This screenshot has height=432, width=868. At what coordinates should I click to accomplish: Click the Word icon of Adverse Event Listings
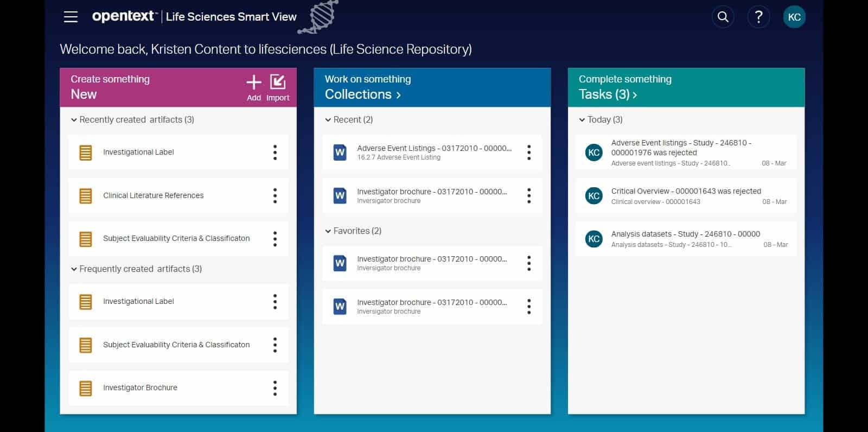(340, 153)
